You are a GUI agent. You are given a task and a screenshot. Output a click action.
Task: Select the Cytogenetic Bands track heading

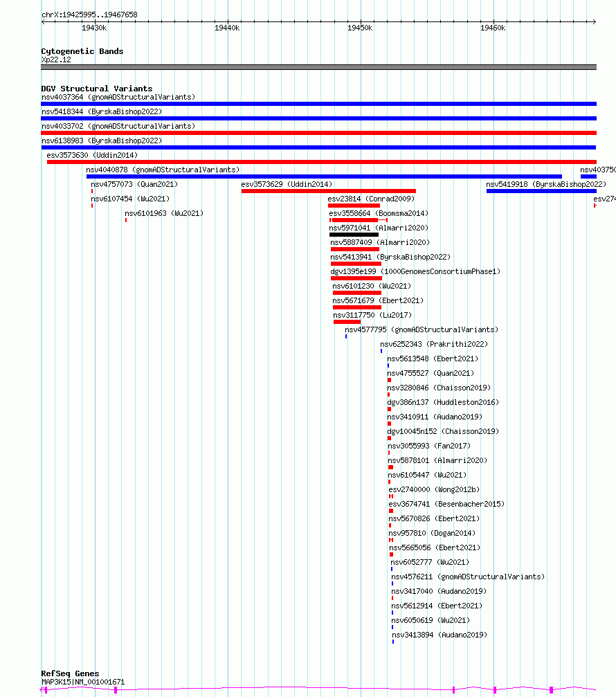click(x=82, y=51)
